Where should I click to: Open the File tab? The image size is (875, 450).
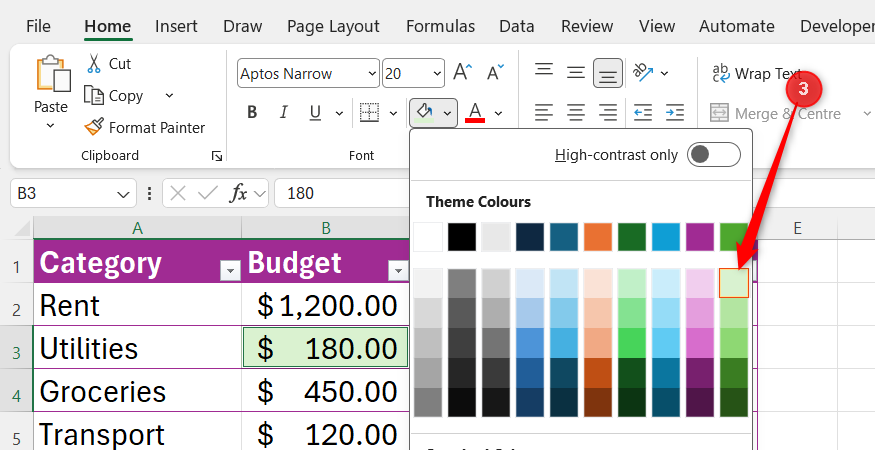pyautogui.click(x=38, y=26)
